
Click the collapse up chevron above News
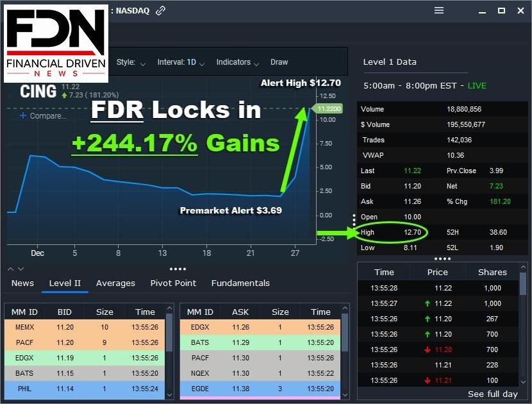coord(11,269)
